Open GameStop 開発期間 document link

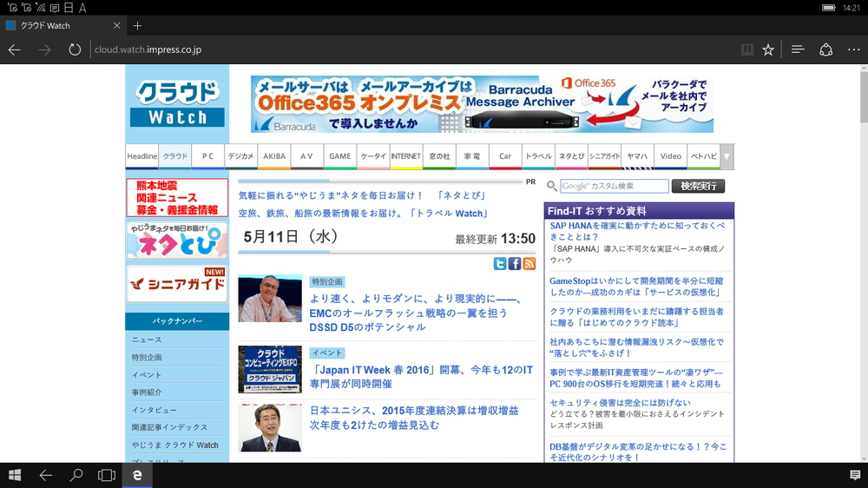(x=636, y=287)
